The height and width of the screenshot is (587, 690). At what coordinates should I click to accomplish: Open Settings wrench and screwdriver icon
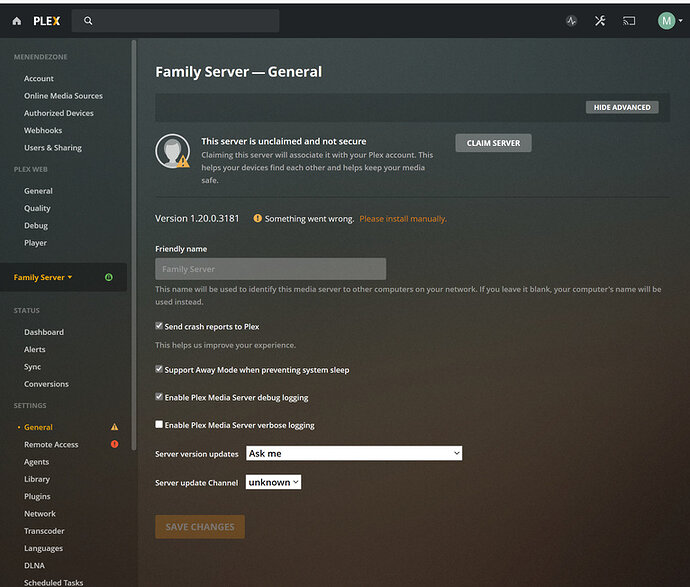(600, 21)
